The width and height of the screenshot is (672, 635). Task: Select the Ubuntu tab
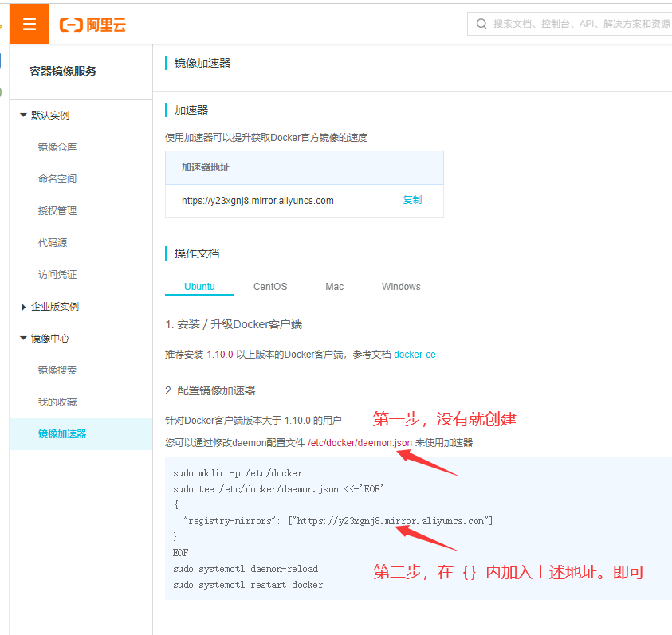point(199,287)
